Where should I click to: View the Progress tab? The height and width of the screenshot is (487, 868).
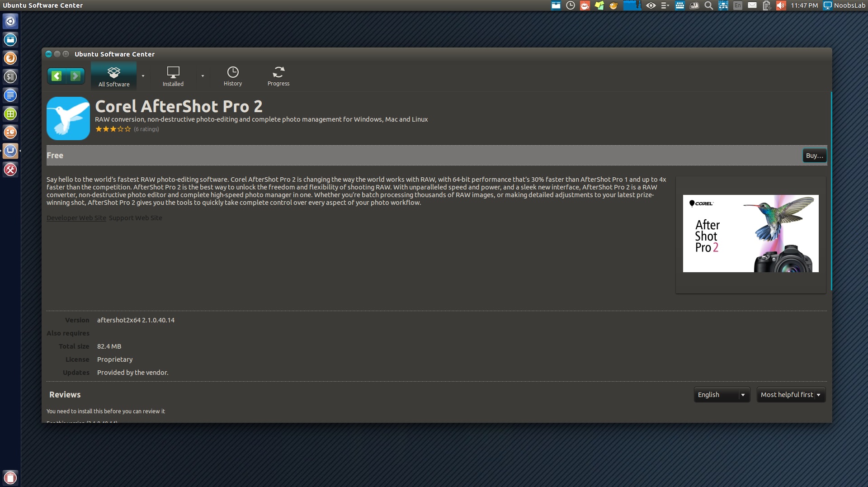pyautogui.click(x=278, y=76)
